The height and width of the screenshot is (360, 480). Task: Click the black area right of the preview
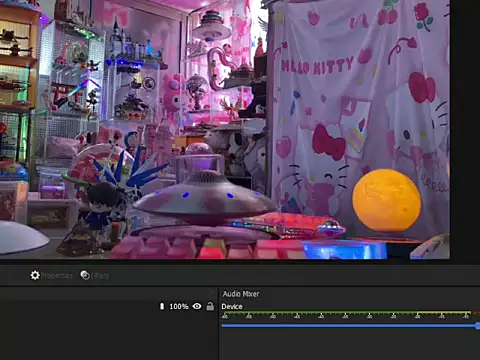point(465,130)
